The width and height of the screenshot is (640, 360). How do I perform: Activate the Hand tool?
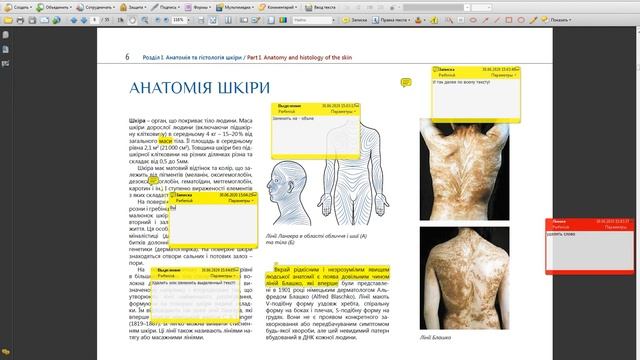pyautogui.click(x=132, y=20)
